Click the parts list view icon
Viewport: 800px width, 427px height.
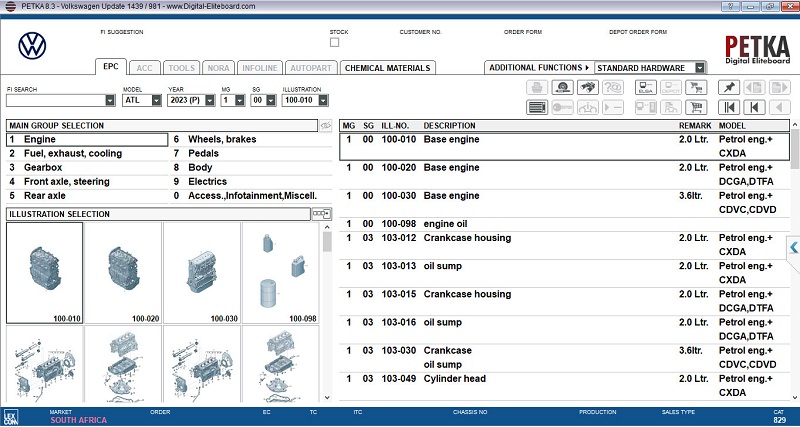pyautogui.click(x=537, y=107)
